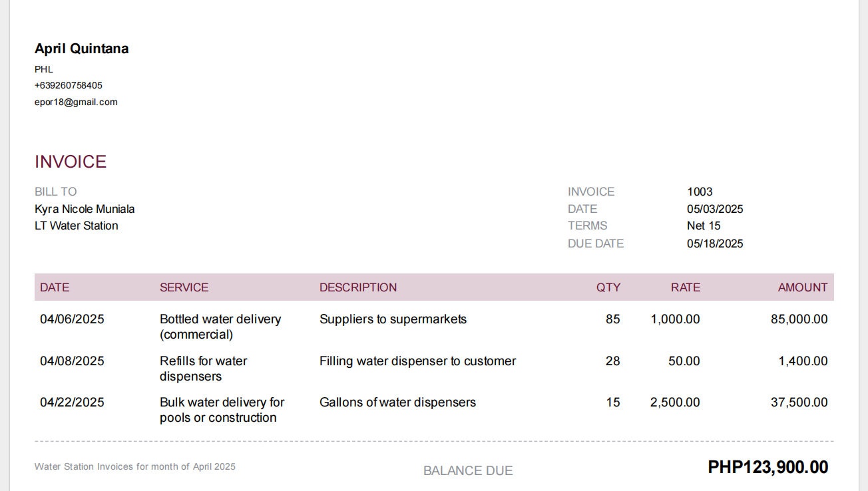Viewport: 868px width, 491px height.
Task: Click the Refills for water dispensers entry
Action: pos(204,369)
